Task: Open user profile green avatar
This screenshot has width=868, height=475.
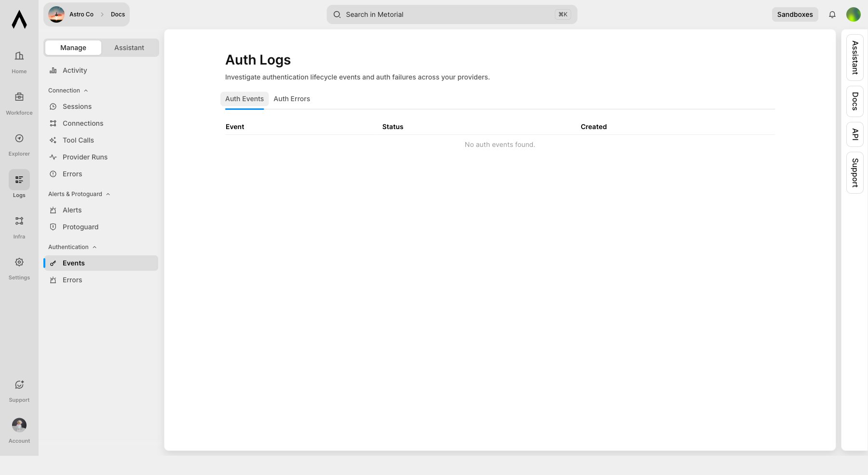Action: pyautogui.click(x=854, y=14)
